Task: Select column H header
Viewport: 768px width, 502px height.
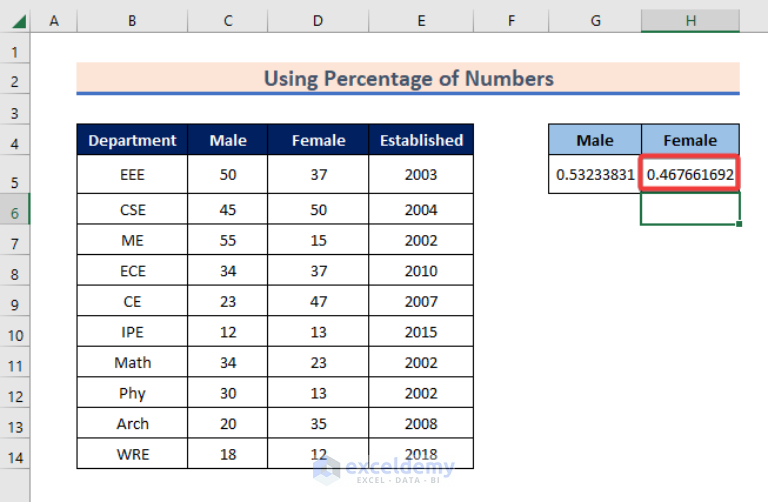Action: coord(690,21)
